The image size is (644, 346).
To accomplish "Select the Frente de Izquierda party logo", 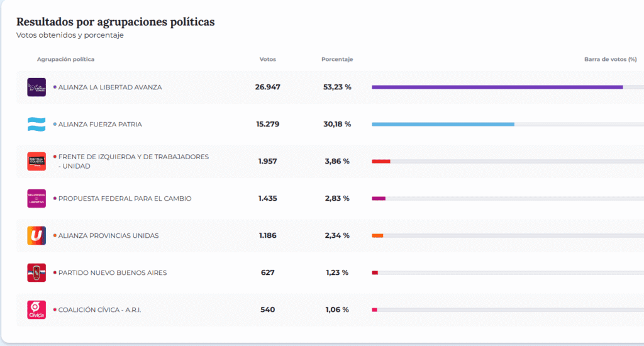I will point(36,161).
